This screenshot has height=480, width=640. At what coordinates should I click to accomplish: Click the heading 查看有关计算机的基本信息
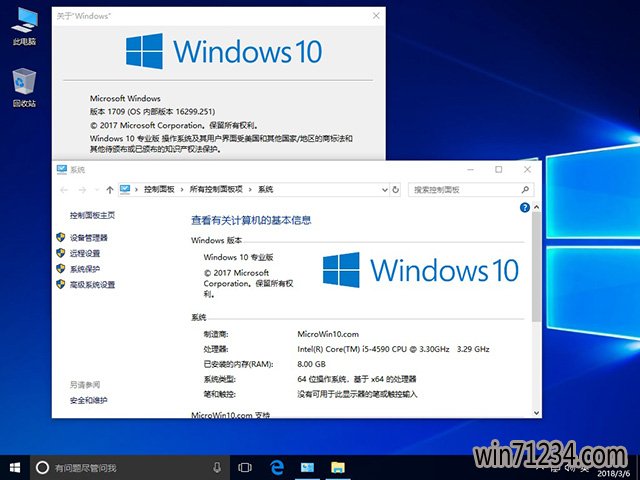tap(251, 220)
